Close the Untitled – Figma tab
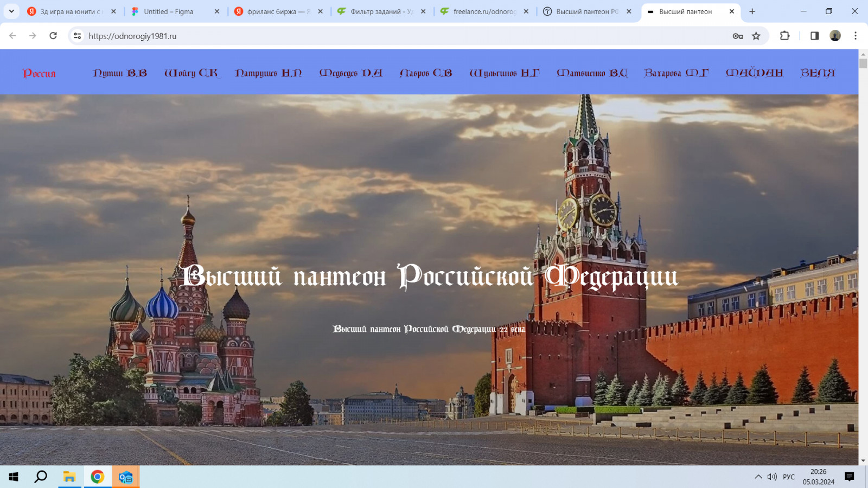This screenshot has width=868, height=488. pos(217,11)
